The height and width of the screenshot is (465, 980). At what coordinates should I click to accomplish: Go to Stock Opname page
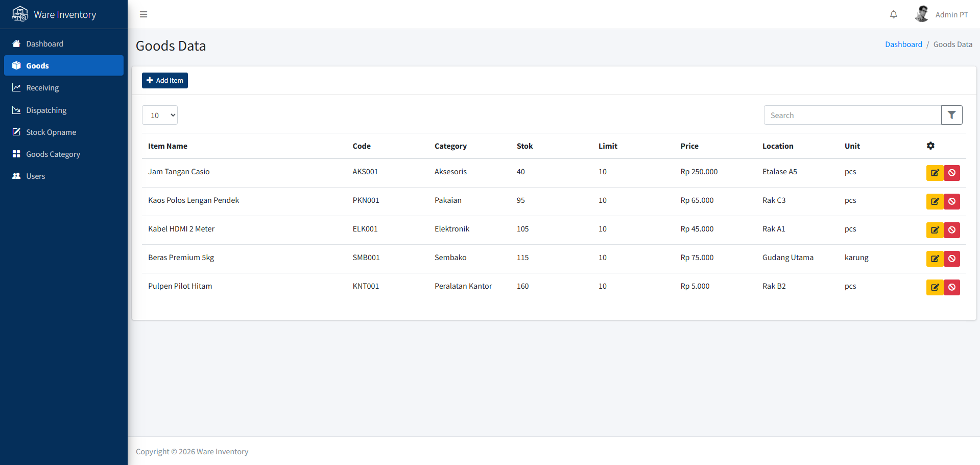(x=51, y=132)
